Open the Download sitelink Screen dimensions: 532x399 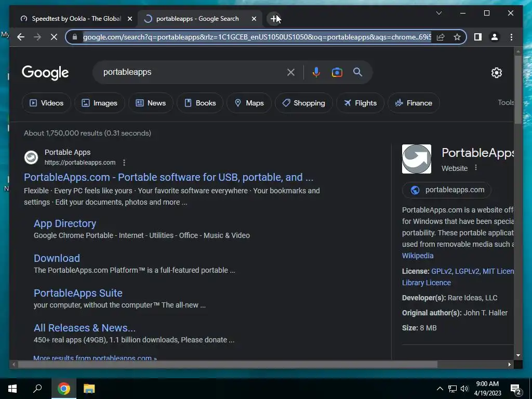57,258
